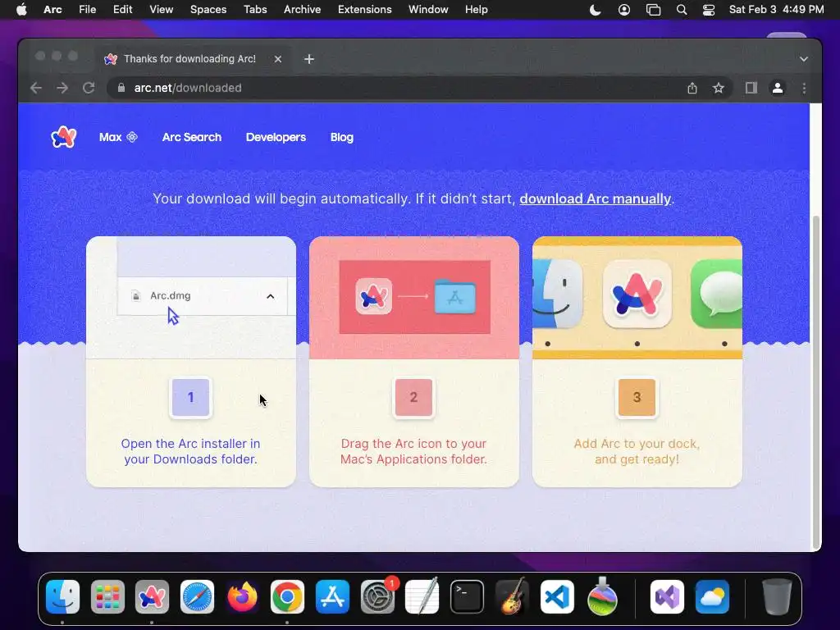Click 'download Arc manually' link

click(x=596, y=199)
